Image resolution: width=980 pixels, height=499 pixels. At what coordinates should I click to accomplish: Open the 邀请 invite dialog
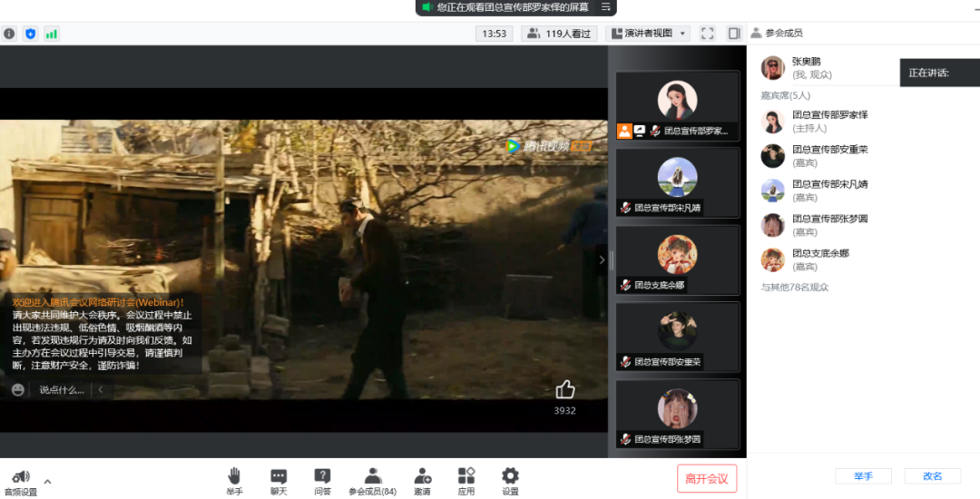click(422, 480)
